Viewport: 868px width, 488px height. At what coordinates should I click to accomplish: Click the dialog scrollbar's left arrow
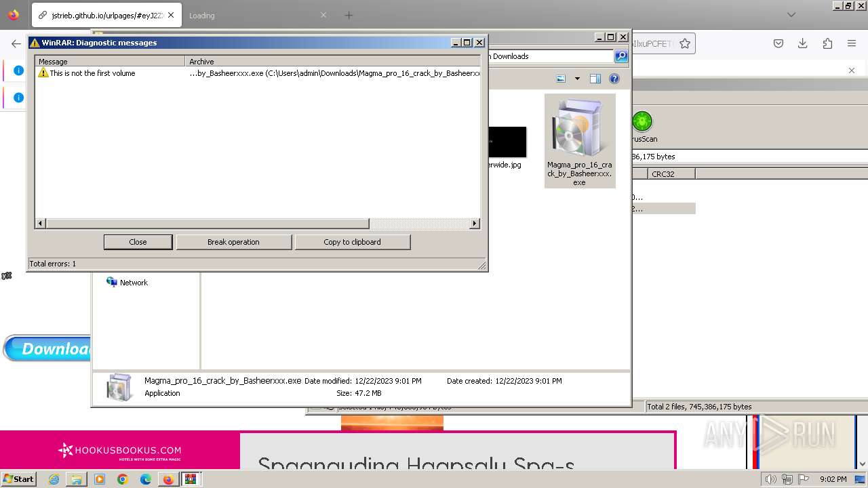point(41,224)
